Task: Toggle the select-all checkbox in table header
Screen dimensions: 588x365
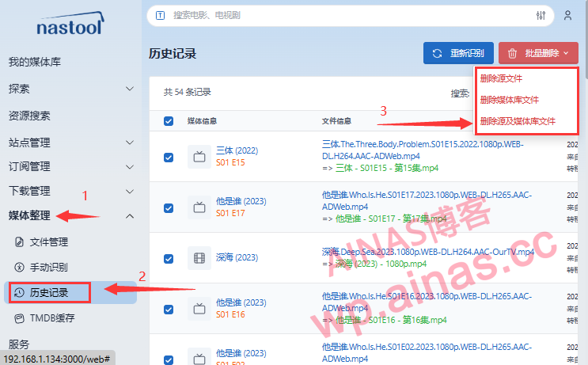Action: click(169, 121)
